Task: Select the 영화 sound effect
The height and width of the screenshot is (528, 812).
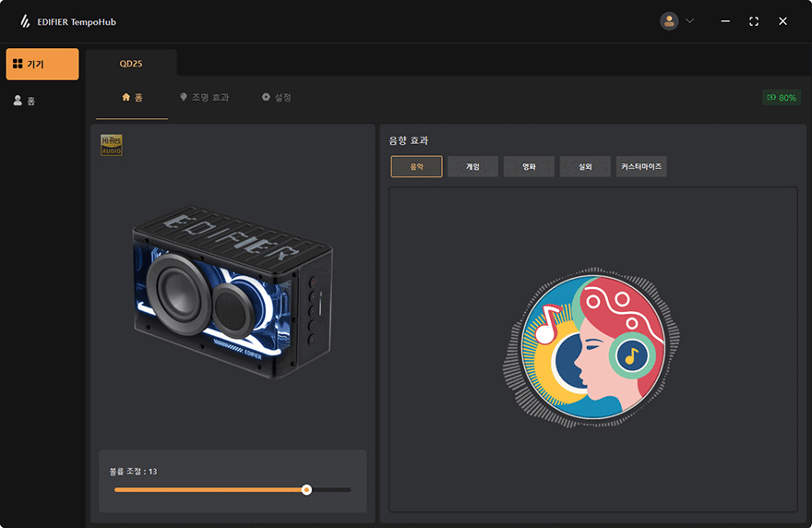Action: 529,166
